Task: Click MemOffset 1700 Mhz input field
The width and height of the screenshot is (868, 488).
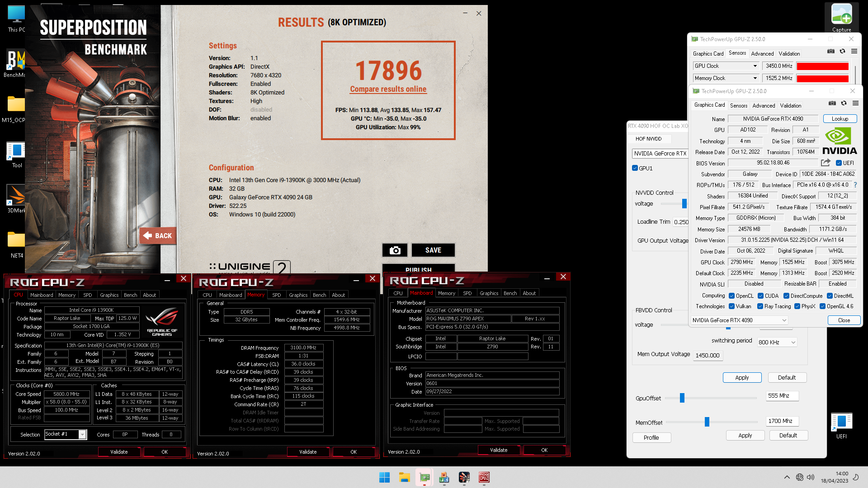Action: pyautogui.click(x=782, y=421)
